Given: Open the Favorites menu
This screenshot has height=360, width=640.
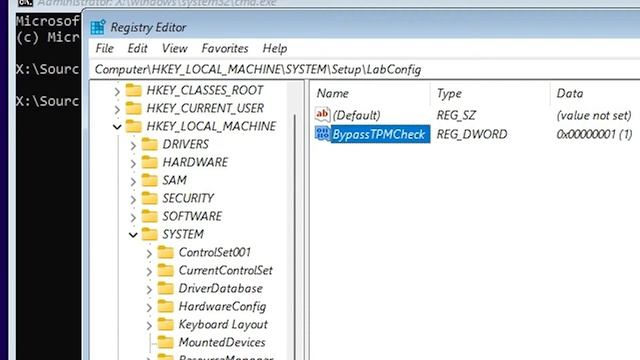Looking at the screenshot, I should [x=225, y=49].
